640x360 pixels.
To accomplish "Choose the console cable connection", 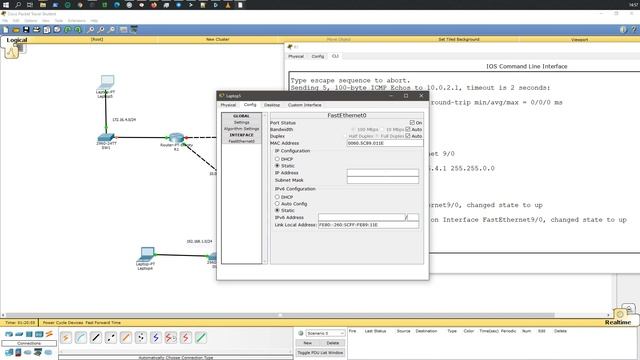I will tap(81, 338).
